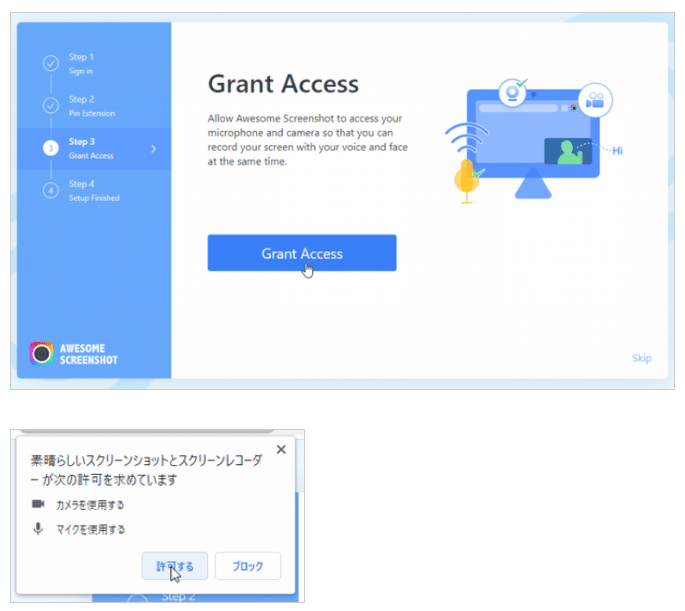685x611 pixels.
Task: Close the permission popup with X
Action: click(281, 449)
